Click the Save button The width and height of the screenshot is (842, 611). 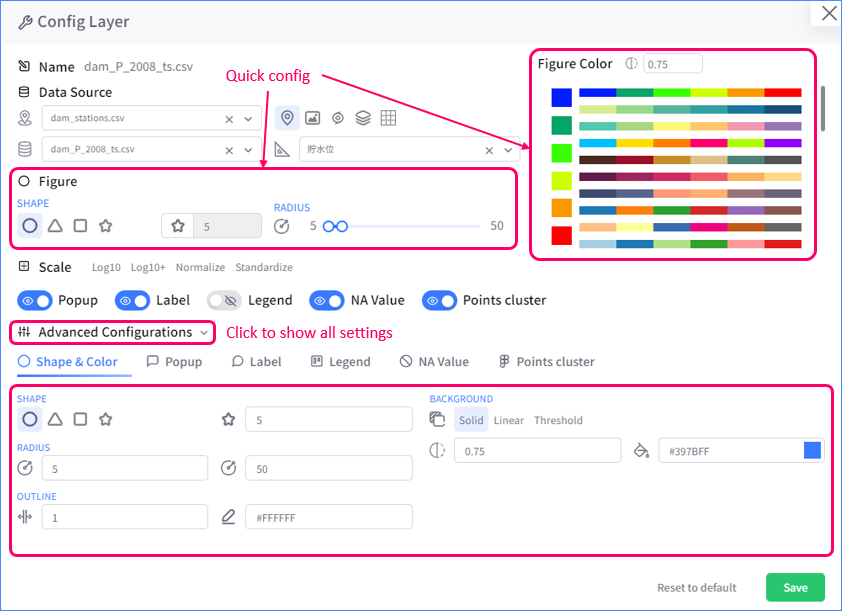coord(795,587)
